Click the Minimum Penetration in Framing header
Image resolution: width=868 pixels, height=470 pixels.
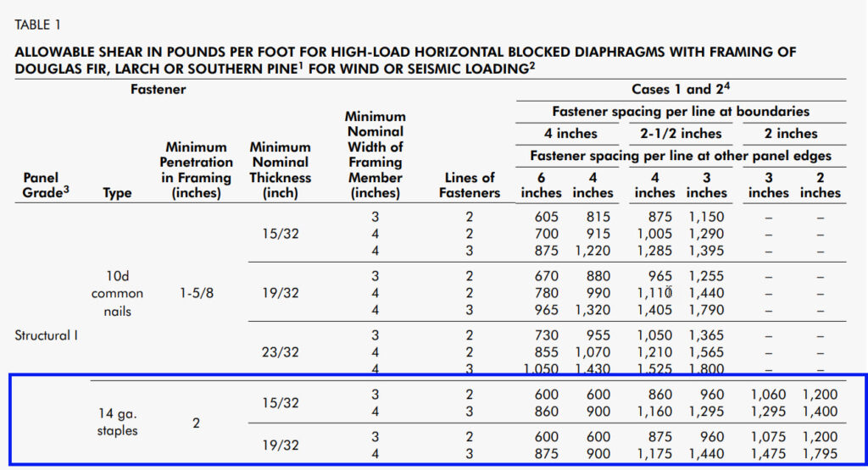(196, 169)
